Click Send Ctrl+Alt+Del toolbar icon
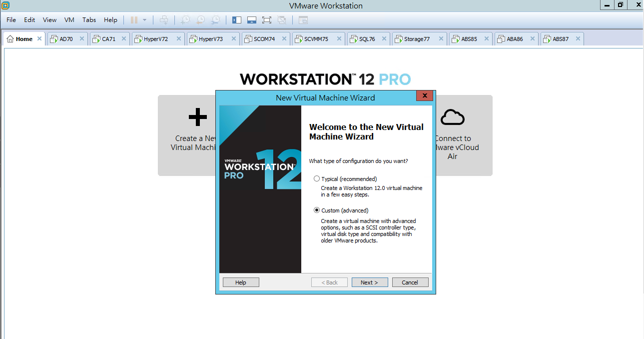Image resolution: width=644 pixels, height=339 pixels. tap(164, 20)
